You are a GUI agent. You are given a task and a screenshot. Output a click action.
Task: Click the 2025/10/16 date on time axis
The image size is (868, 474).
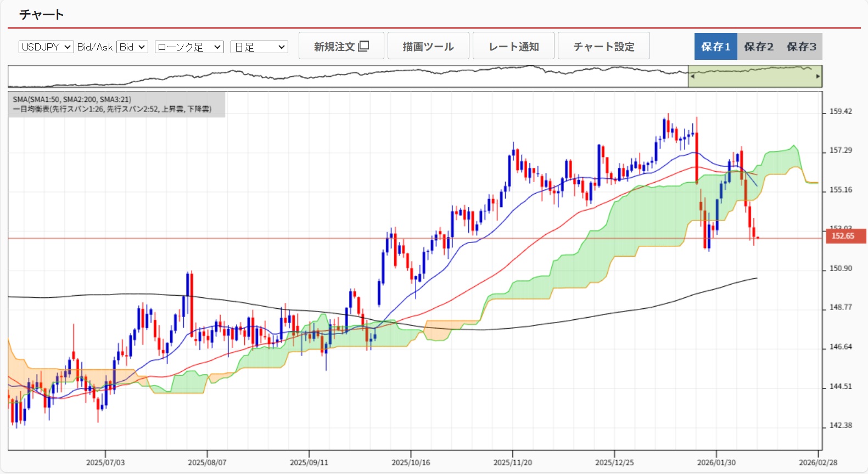point(411,462)
